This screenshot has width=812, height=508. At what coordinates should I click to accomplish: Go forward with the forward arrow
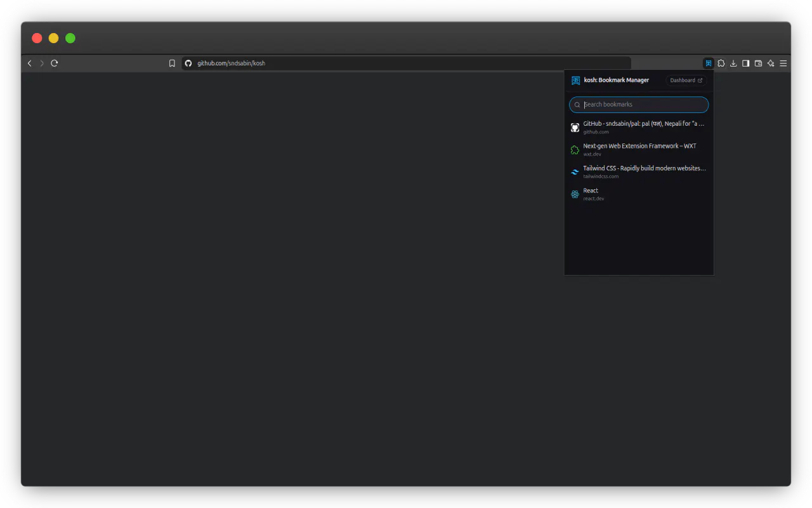pos(42,63)
